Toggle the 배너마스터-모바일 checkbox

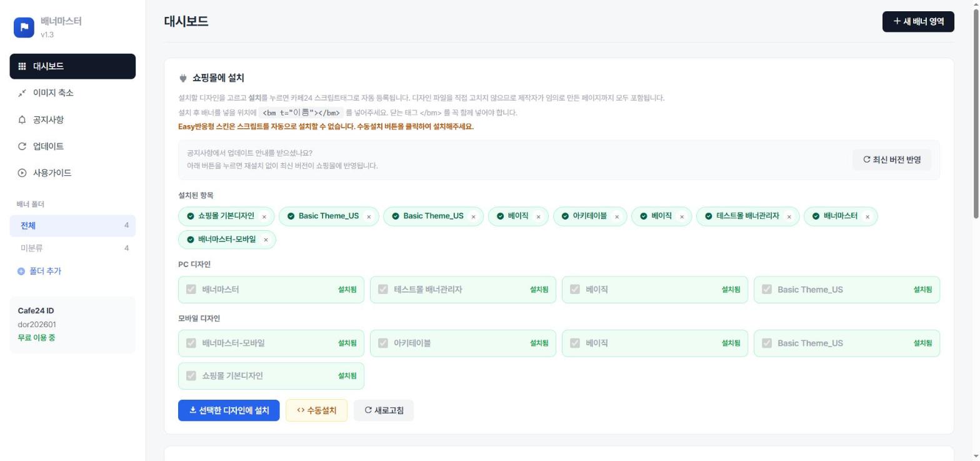pos(191,343)
